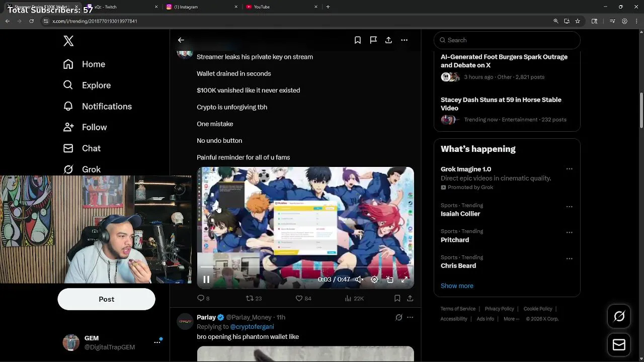Share via header share icon
The image size is (644, 362).
[388, 40]
